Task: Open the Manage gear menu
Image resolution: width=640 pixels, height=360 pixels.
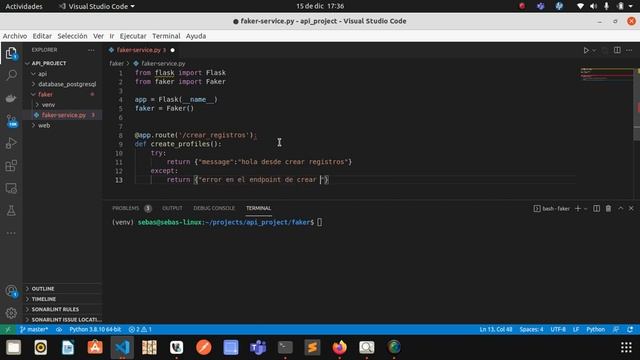Action: click(x=11, y=313)
